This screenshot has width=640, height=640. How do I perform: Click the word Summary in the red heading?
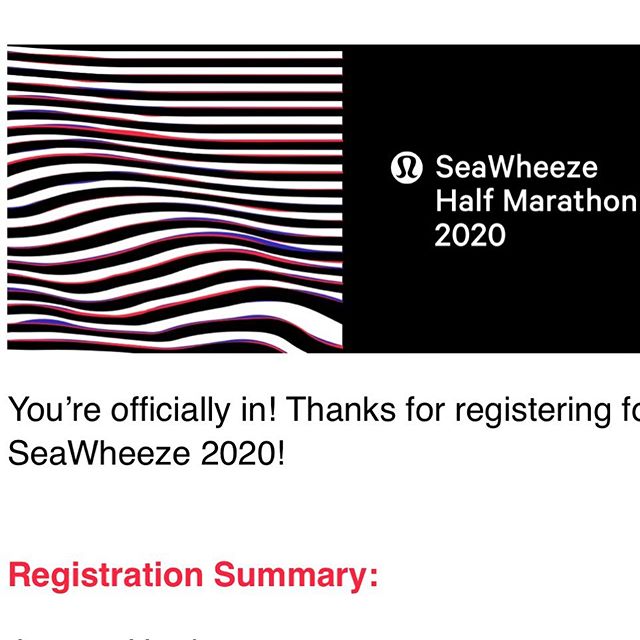[296, 576]
